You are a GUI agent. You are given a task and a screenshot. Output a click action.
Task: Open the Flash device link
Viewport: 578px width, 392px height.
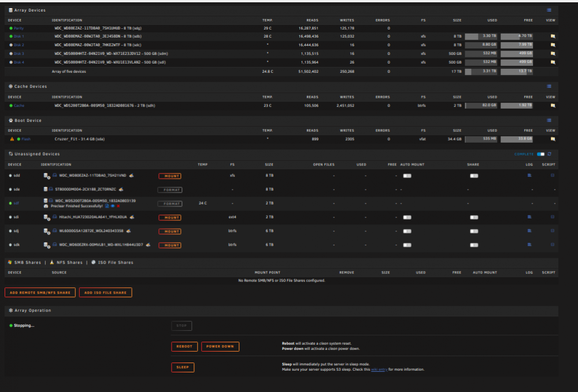[x=26, y=139]
